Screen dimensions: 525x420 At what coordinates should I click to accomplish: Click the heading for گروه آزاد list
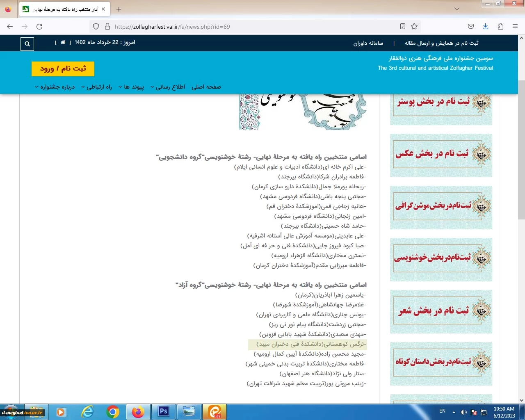pos(271,285)
